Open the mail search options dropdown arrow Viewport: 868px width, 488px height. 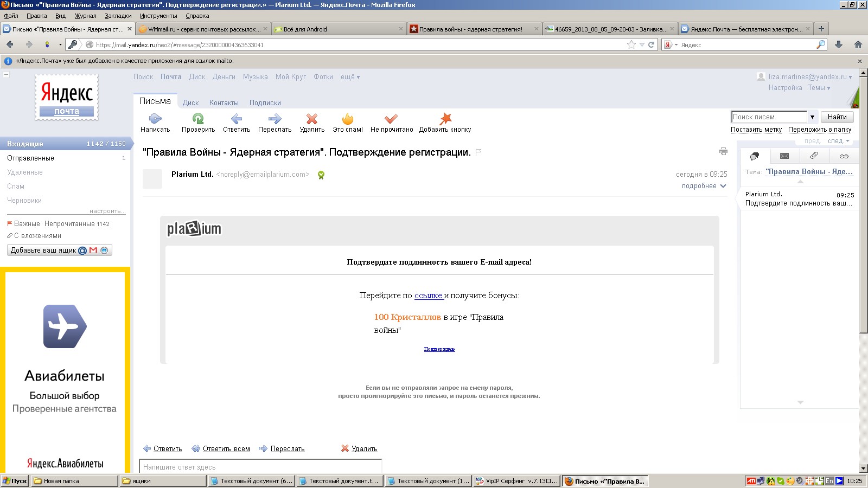coord(812,117)
